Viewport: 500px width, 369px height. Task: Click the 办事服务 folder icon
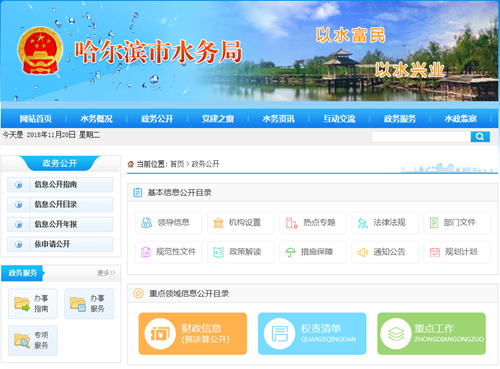(78, 304)
